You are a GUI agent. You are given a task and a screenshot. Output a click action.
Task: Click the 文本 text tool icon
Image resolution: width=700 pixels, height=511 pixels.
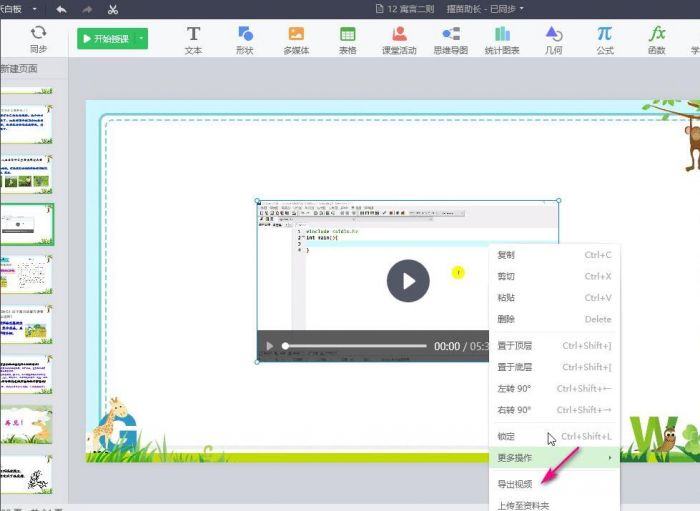click(193, 39)
